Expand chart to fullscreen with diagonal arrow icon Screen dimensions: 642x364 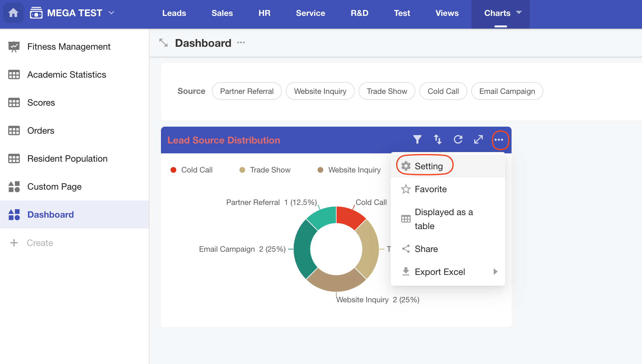(x=478, y=139)
